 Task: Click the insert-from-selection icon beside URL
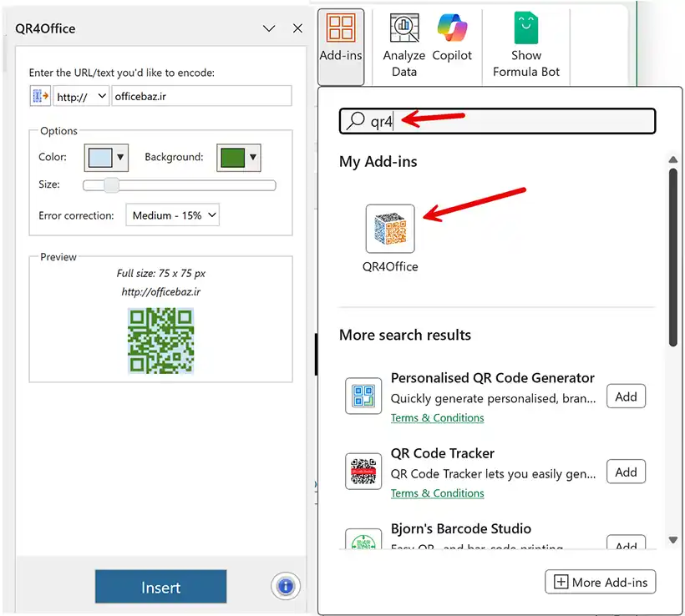click(x=41, y=96)
